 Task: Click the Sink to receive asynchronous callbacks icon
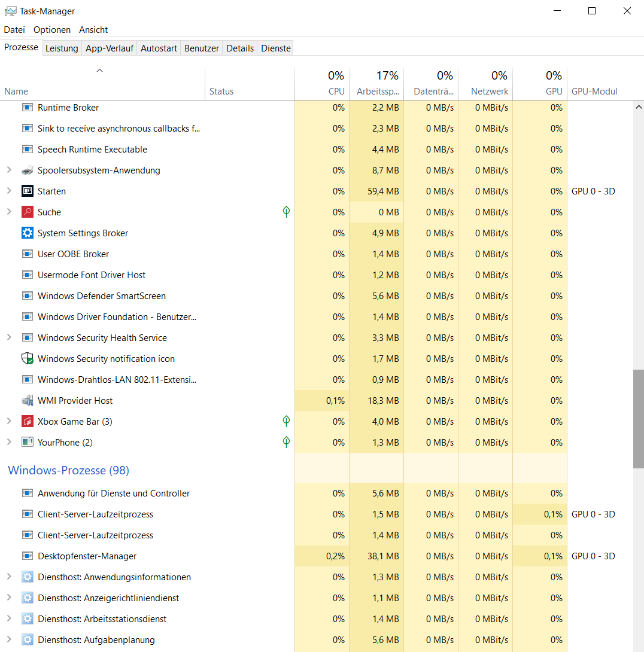[28, 128]
